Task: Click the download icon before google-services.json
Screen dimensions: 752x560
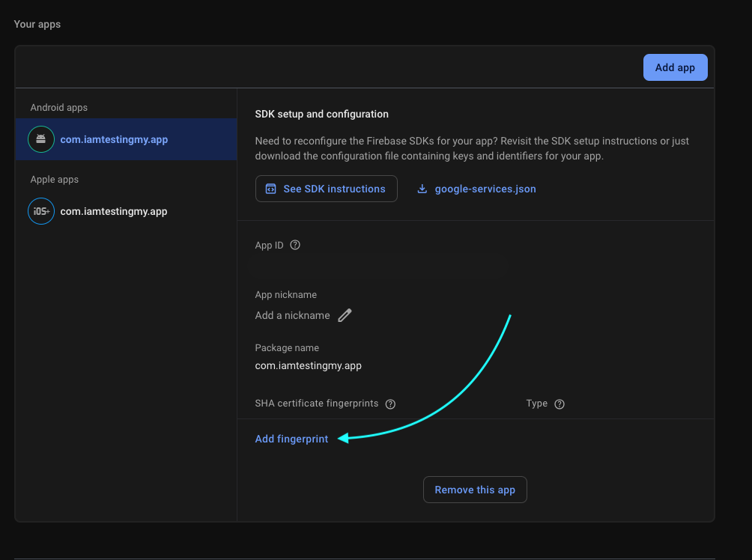Action: (x=422, y=189)
